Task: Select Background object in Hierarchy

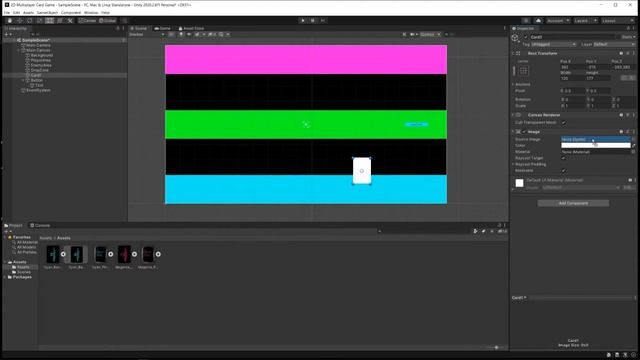Action: click(42, 55)
